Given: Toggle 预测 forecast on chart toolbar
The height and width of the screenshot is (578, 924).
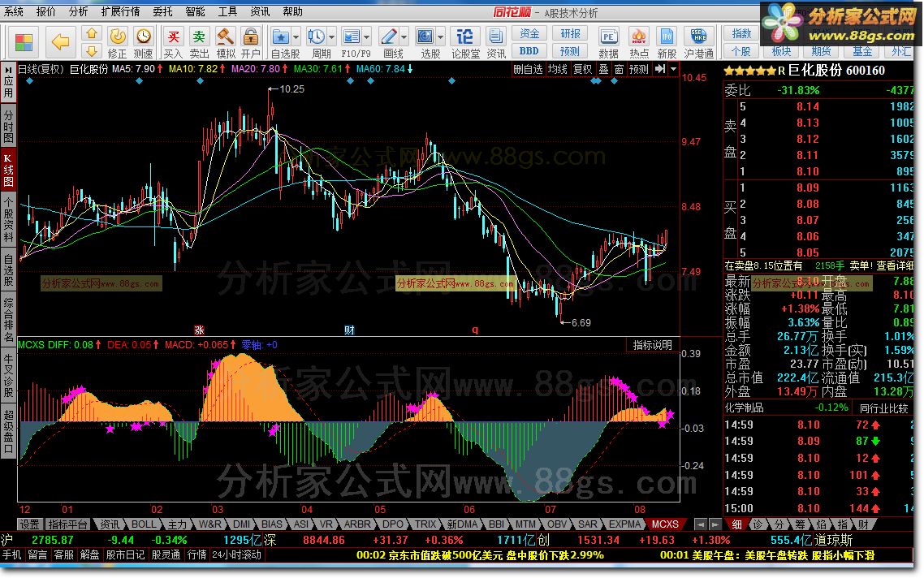Looking at the screenshot, I should point(638,69).
